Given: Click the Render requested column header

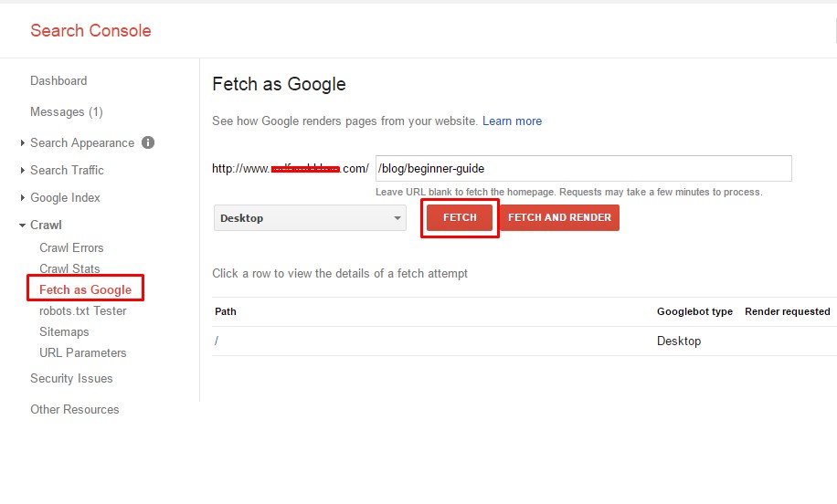Looking at the screenshot, I should click(x=788, y=311).
